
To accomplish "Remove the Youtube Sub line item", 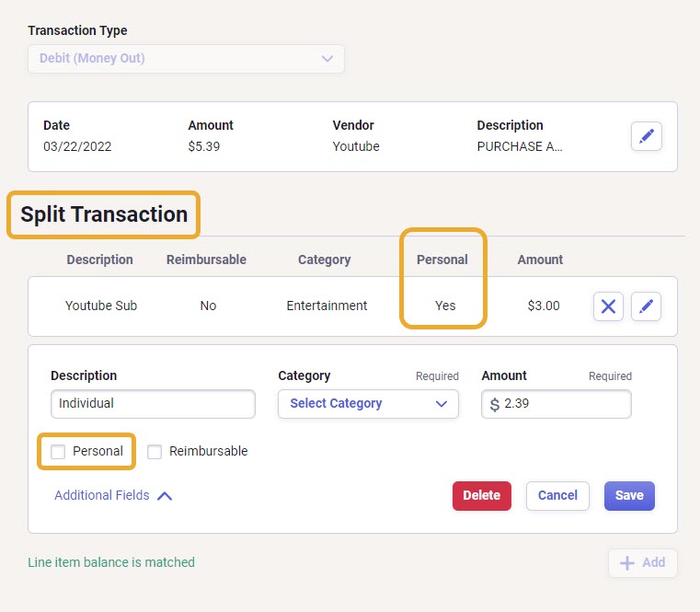I will pyautogui.click(x=608, y=306).
